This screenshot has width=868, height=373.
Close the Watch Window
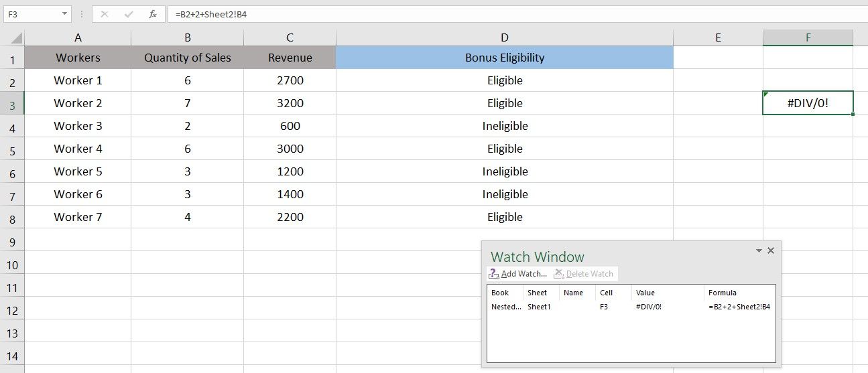tap(771, 250)
